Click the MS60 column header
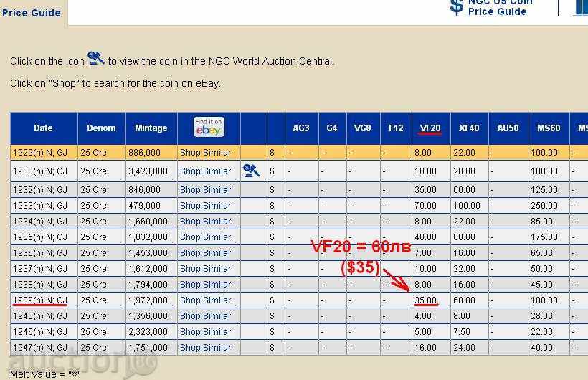This screenshot has width=588, height=380. click(x=549, y=128)
